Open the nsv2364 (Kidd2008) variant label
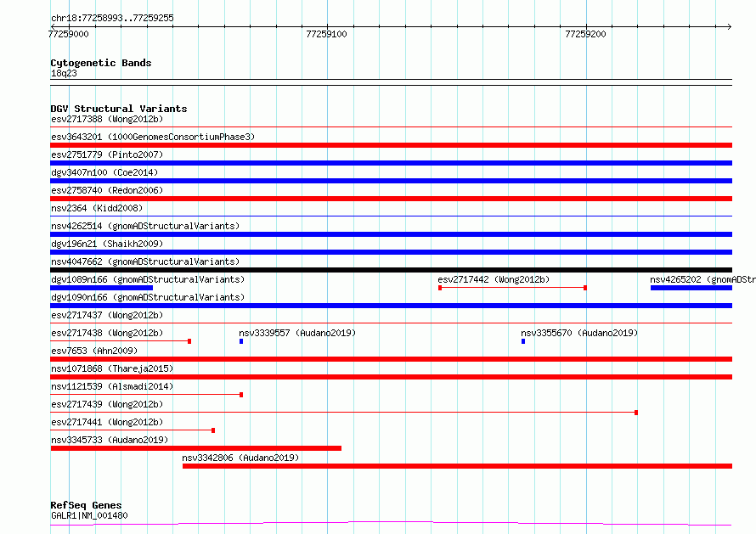Screen dimensions: 756x534 click(97, 208)
